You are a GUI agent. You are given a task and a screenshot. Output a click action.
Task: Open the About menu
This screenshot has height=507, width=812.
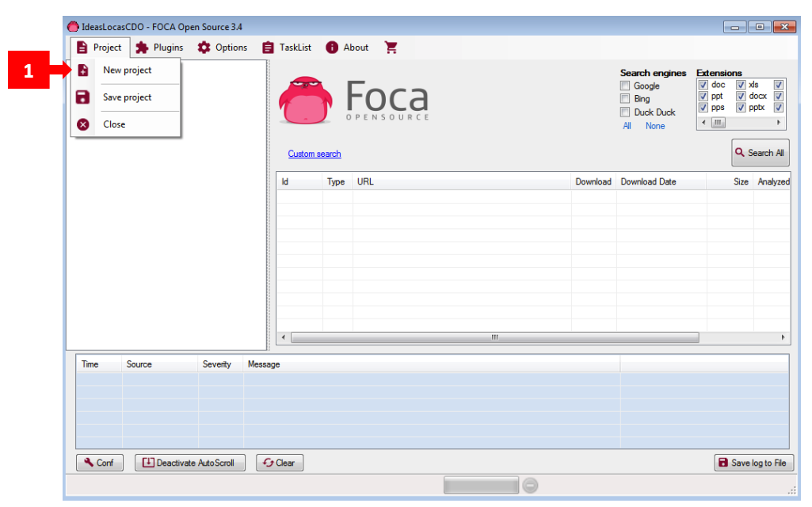click(347, 48)
